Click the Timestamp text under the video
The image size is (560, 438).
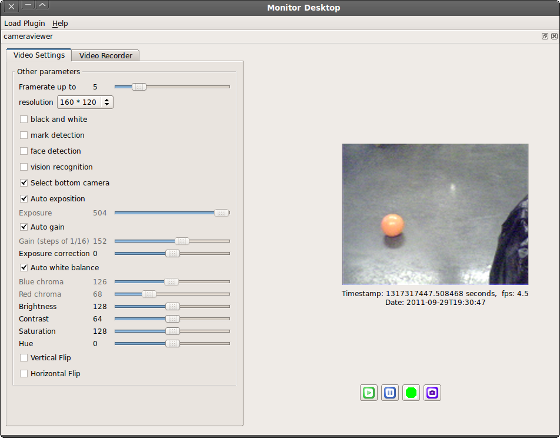tap(435, 293)
